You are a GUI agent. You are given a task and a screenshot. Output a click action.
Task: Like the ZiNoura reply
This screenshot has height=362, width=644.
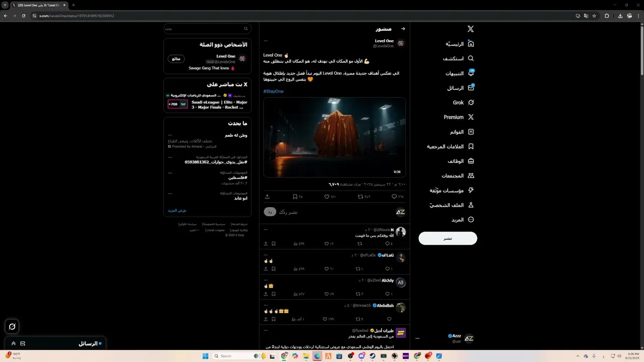[329, 243]
